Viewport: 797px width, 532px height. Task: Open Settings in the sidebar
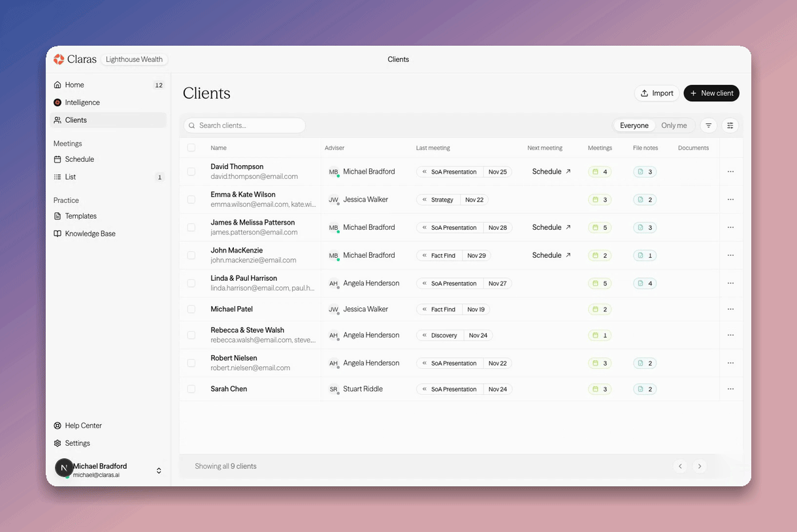(108, 443)
